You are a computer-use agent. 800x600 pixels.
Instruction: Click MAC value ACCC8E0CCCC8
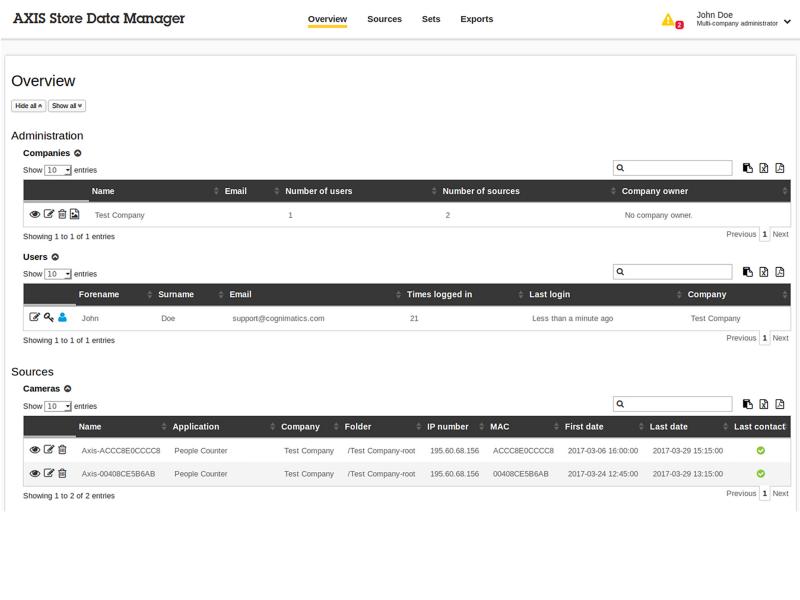523,451
